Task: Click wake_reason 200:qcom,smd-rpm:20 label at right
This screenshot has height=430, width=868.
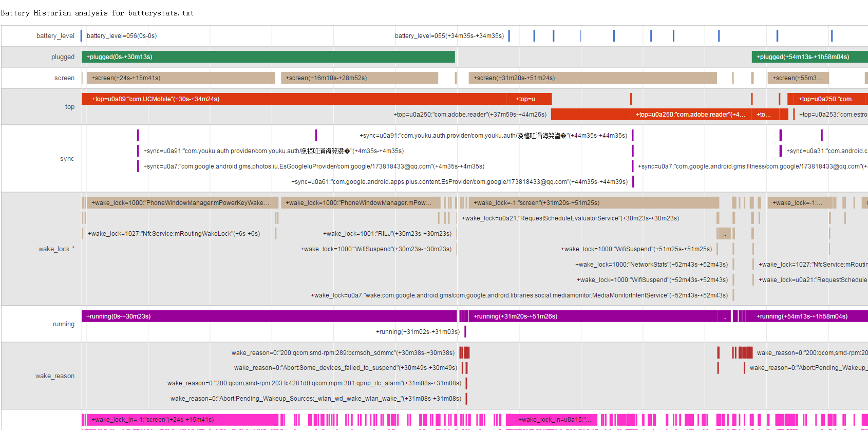Action: (812, 353)
